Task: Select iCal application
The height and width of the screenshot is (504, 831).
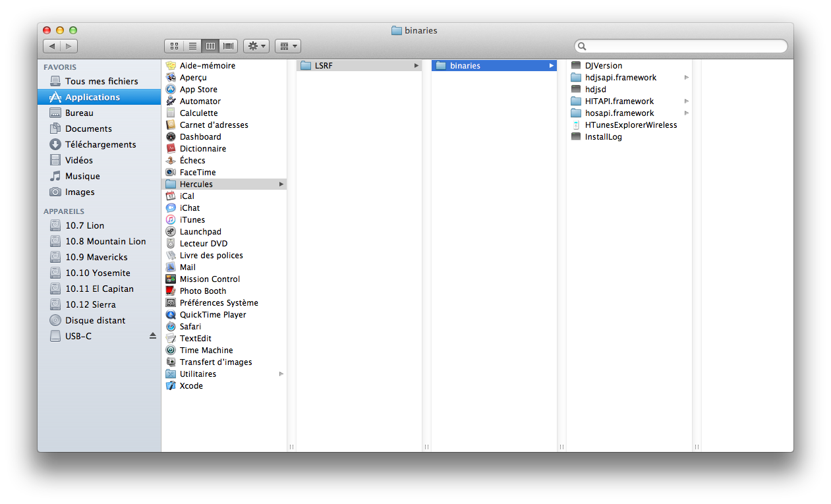Action: pos(225,196)
